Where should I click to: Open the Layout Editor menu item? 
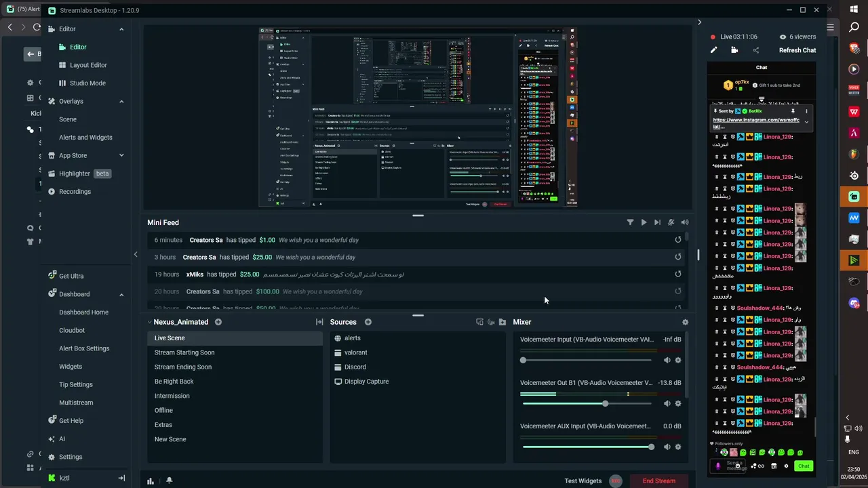88,65
